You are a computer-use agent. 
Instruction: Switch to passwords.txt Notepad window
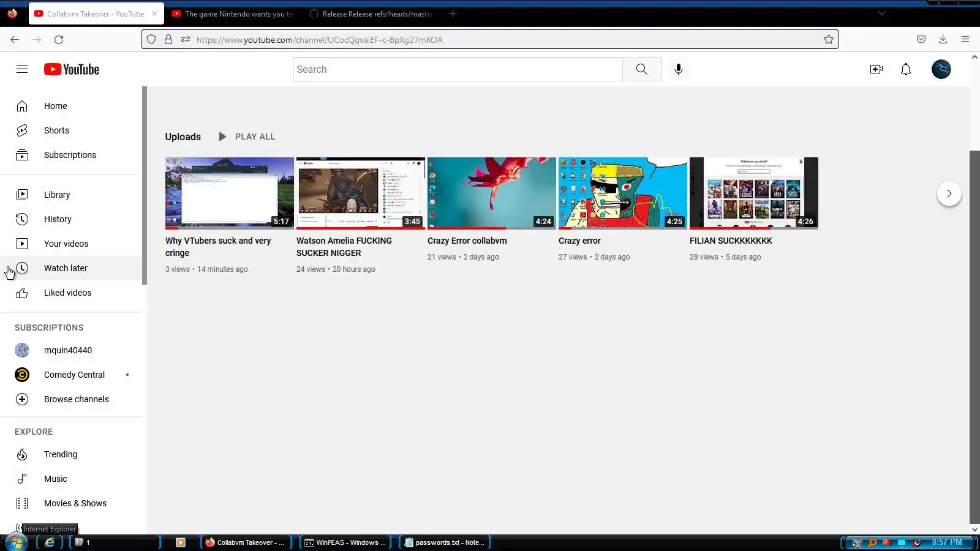(x=447, y=542)
